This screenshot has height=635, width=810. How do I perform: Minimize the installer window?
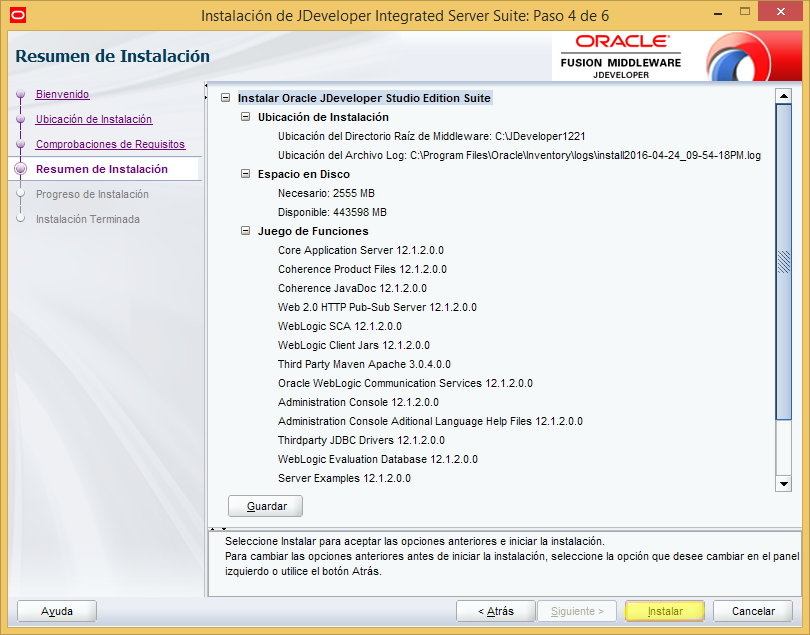pyautogui.click(x=718, y=13)
